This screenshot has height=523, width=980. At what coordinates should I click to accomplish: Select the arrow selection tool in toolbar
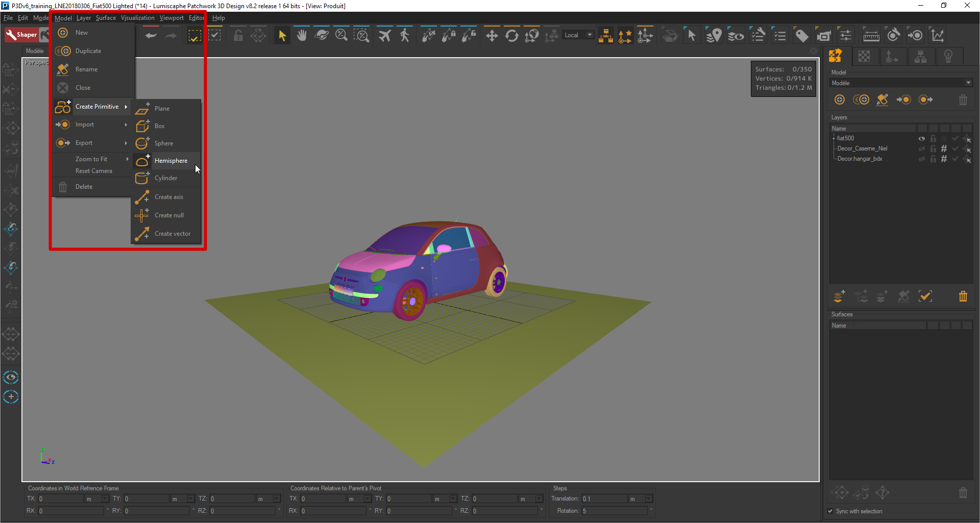point(282,36)
